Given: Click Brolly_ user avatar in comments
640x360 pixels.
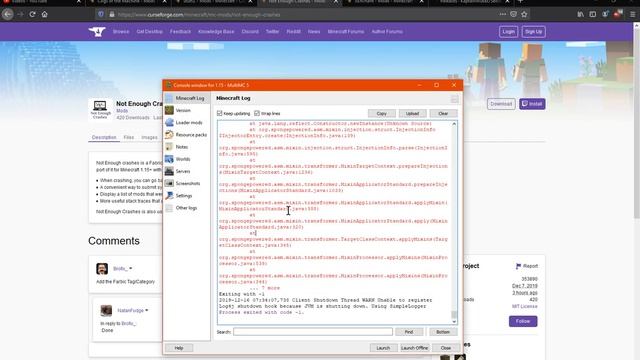Looking at the screenshot, I should 102,269.
